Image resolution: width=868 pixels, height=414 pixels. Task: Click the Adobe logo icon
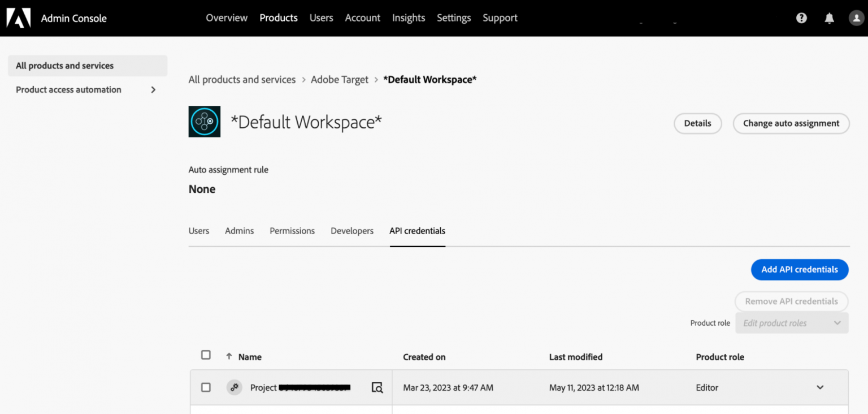[19, 18]
